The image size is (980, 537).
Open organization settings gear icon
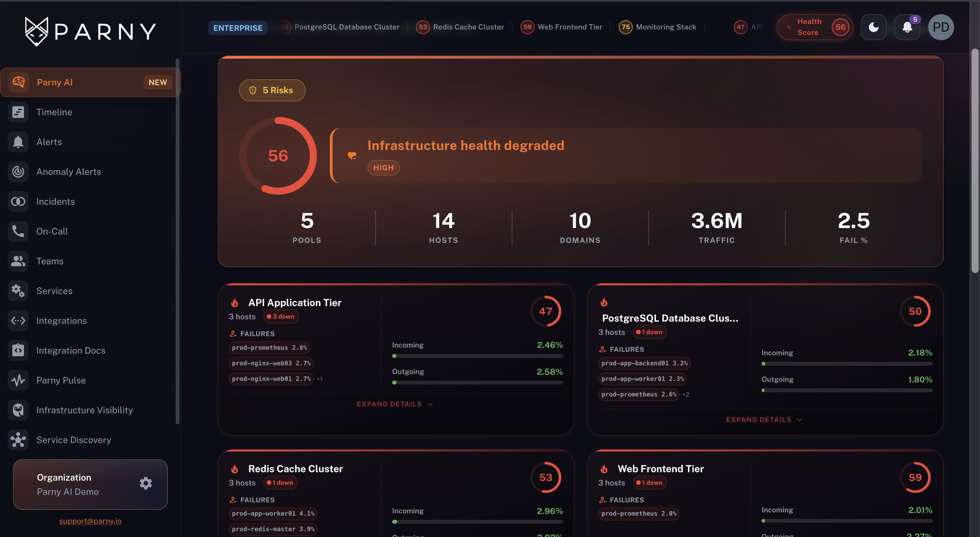pos(146,483)
